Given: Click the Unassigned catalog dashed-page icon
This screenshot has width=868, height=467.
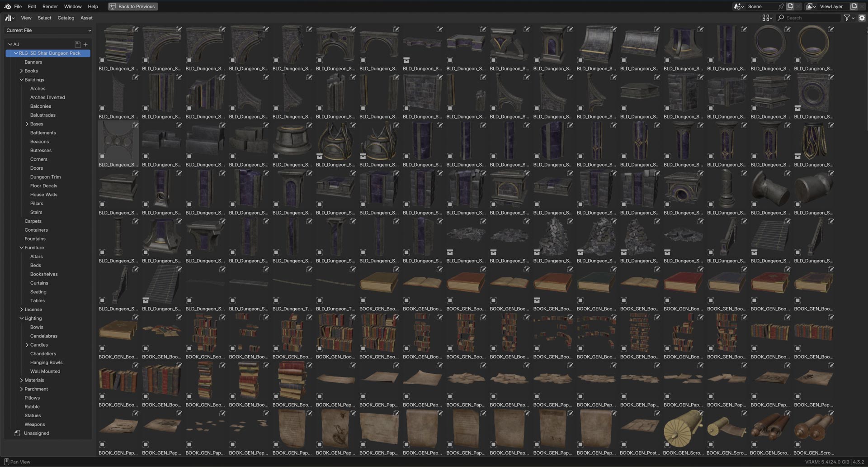Looking at the screenshot, I should tap(17, 433).
